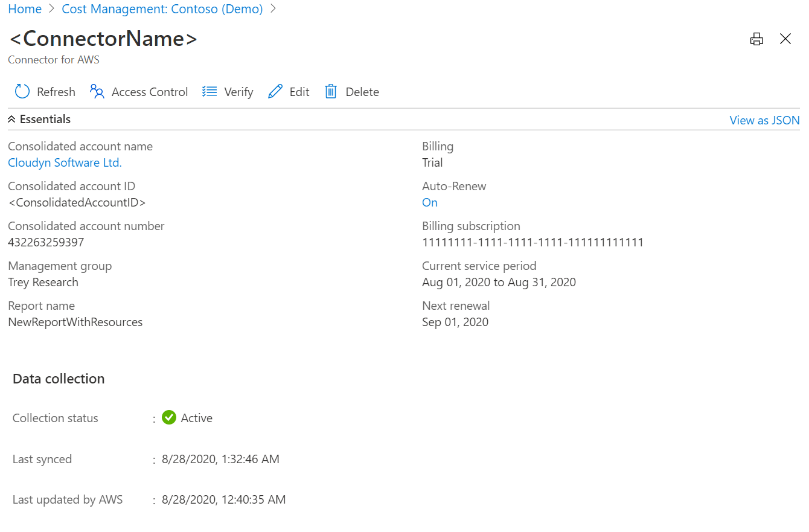Viewport: 809px width, 532px height.
Task: Open Cloudyn Software Ltd. account link
Action: pyautogui.click(x=65, y=162)
